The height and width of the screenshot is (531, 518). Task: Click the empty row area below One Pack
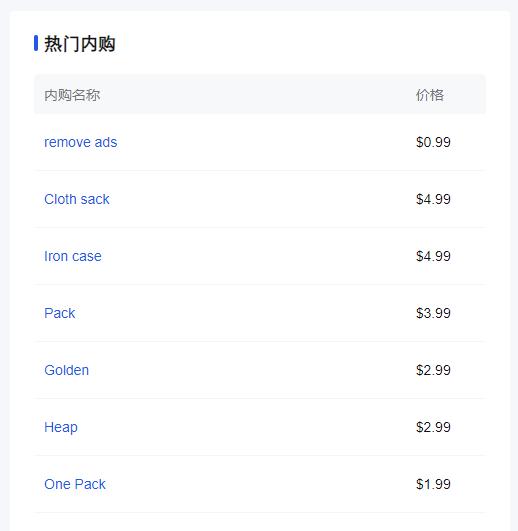point(260,522)
